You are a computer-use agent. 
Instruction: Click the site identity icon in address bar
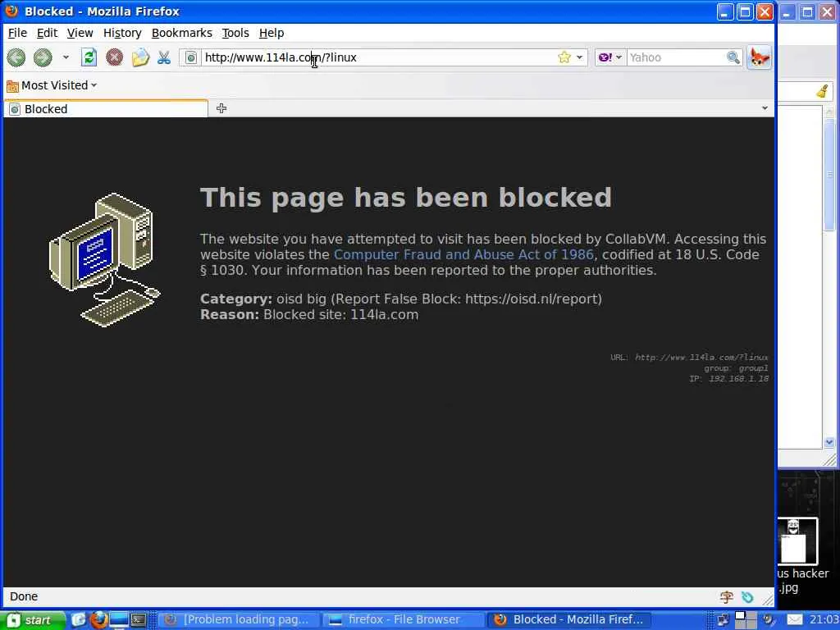[191, 57]
